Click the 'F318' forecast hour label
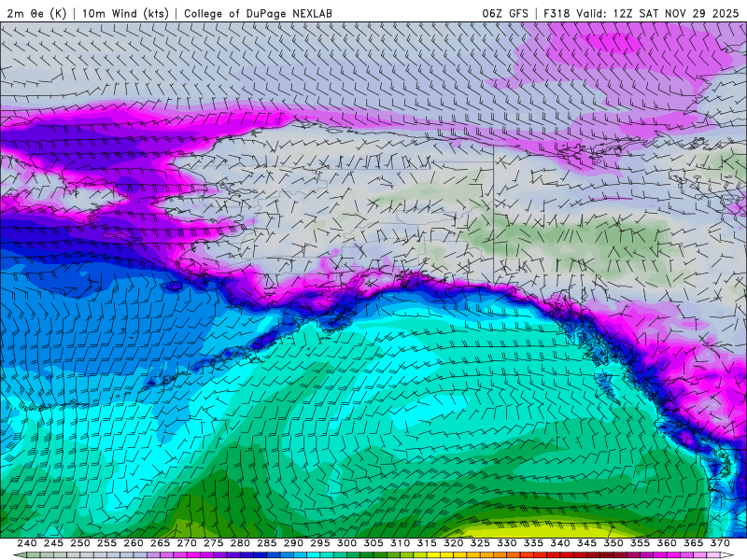 tap(557, 14)
